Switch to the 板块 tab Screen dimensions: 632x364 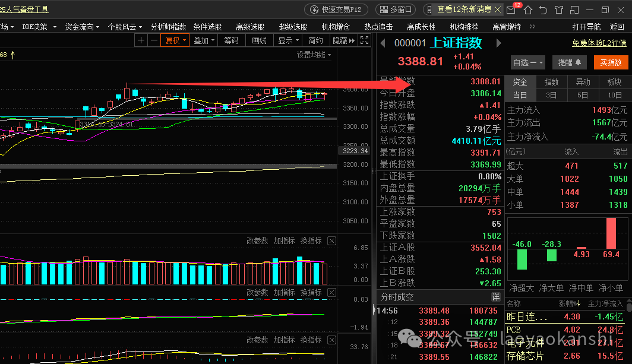click(614, 82)
